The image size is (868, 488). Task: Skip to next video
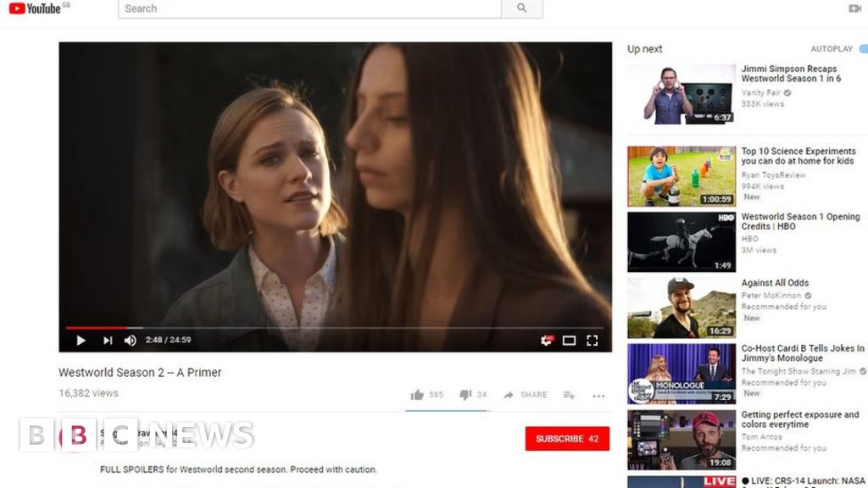(108, 341)
